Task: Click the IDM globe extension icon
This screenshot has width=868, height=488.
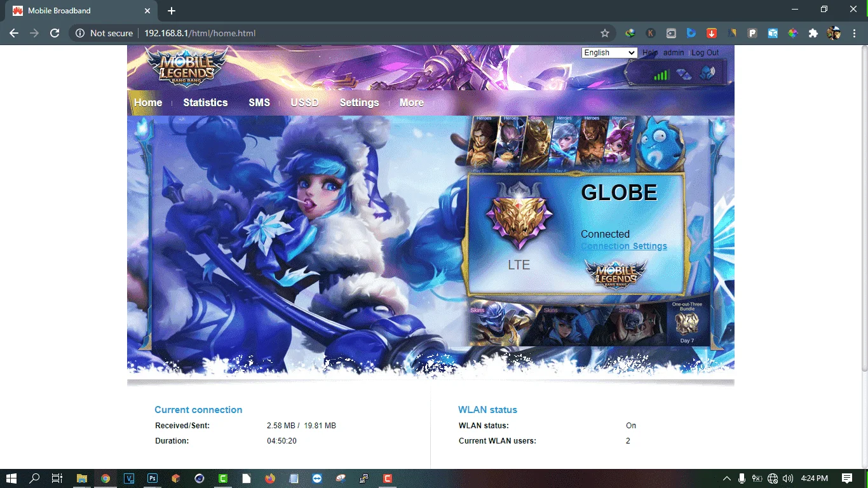Action: (x=630, y=33)
